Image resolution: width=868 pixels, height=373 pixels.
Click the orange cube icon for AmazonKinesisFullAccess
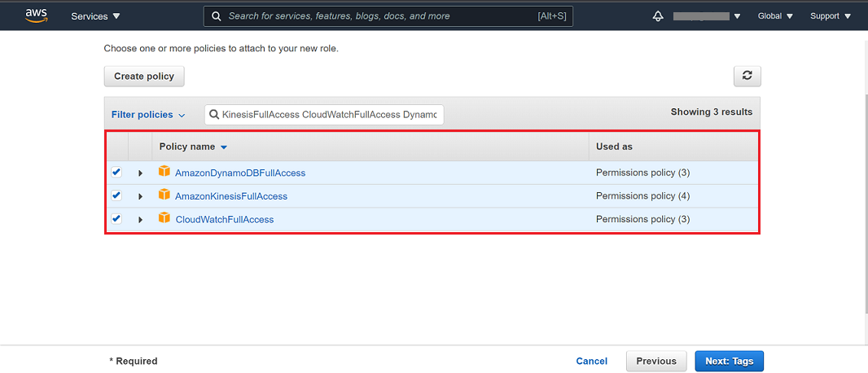pos(164,195)
